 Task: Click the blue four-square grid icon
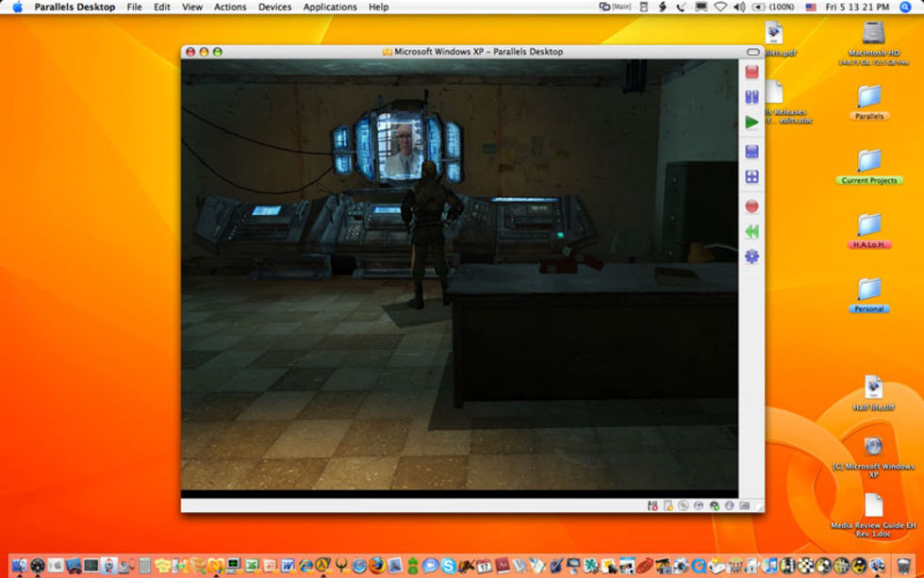pyautogui.click(x=751, y=177)
